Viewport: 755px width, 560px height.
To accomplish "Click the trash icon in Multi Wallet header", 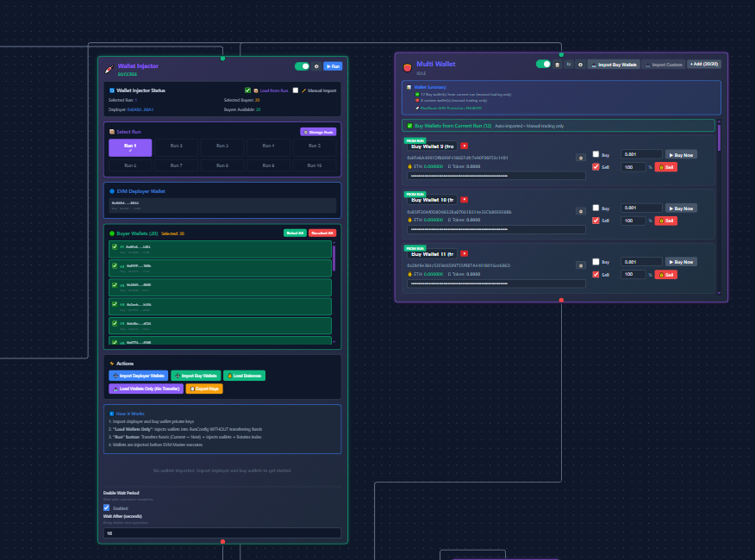I will coord(558,64).
